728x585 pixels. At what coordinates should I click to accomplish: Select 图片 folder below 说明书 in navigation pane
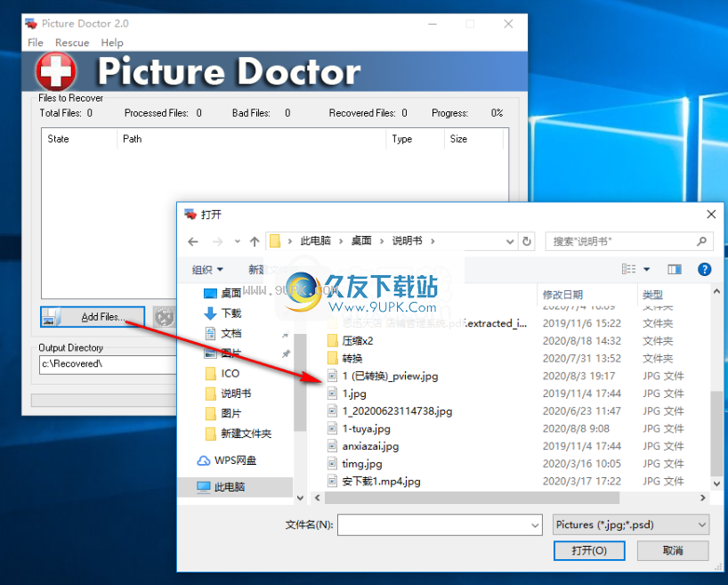pyautogui.click(x=231, y=413)
